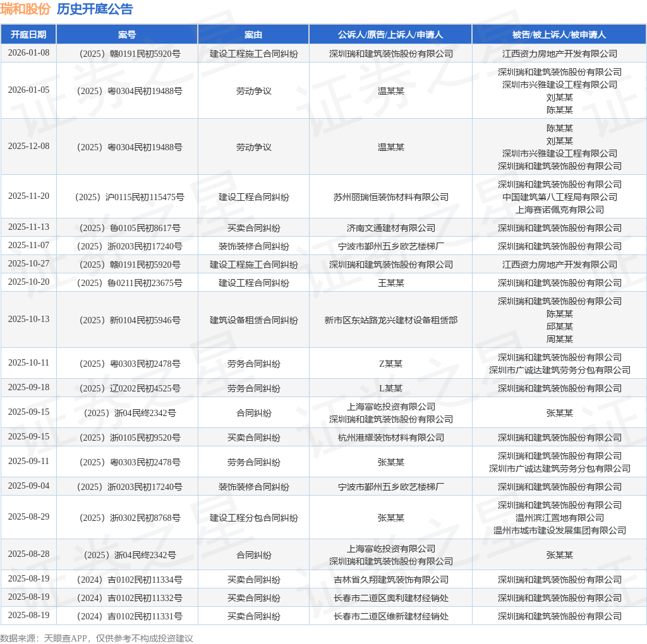
Task: Click the 公诉人/原告/上诉人/申请人 column header
Action: (390, 35)
